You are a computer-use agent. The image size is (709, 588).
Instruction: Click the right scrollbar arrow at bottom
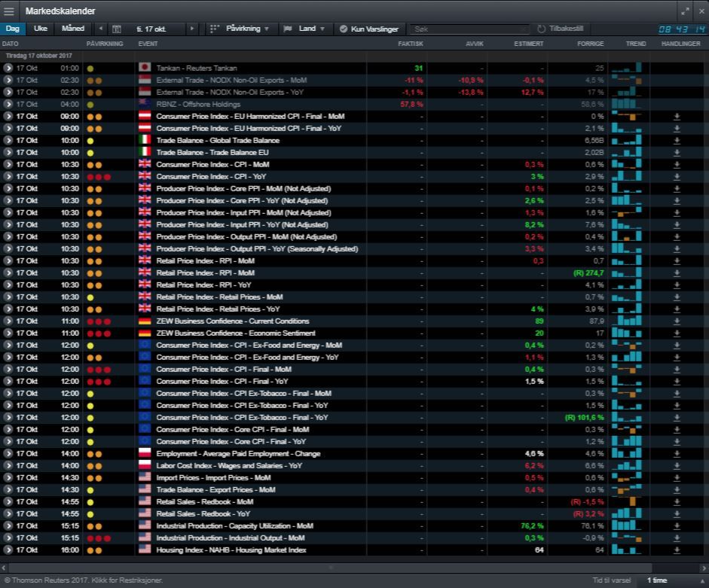[x=704, y=568]
